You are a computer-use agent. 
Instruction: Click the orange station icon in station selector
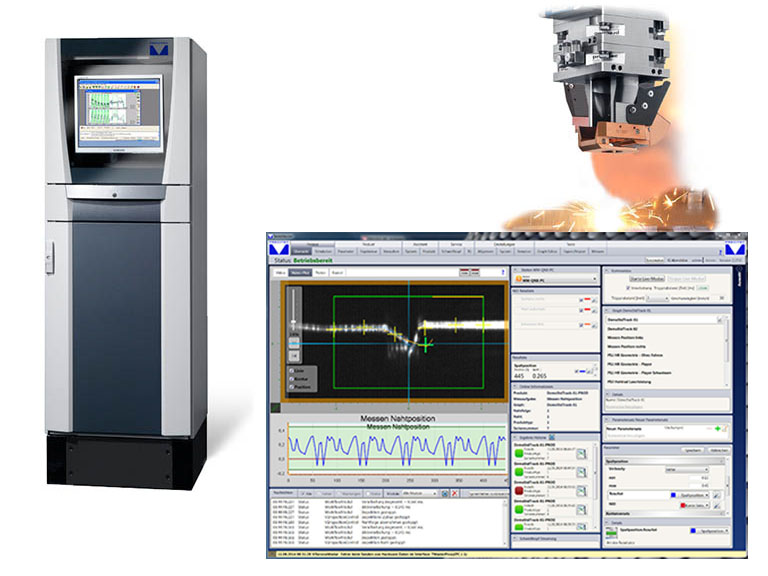519,278
